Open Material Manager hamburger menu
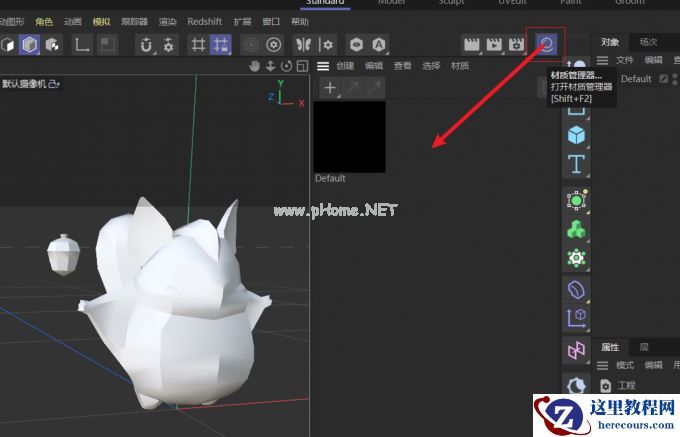The height and width of the screenshot is (437, 680). (x=323, y=66)
